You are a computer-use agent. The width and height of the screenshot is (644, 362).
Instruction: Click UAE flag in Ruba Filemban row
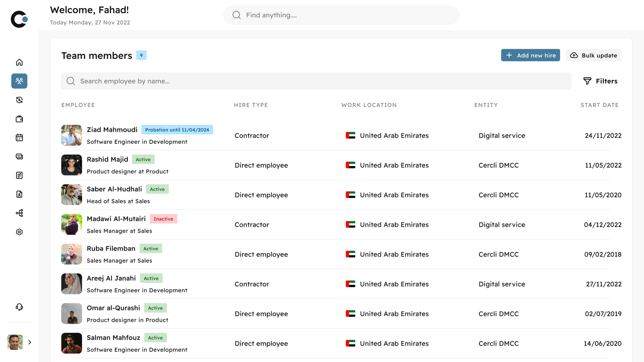[x=350, y=254]
